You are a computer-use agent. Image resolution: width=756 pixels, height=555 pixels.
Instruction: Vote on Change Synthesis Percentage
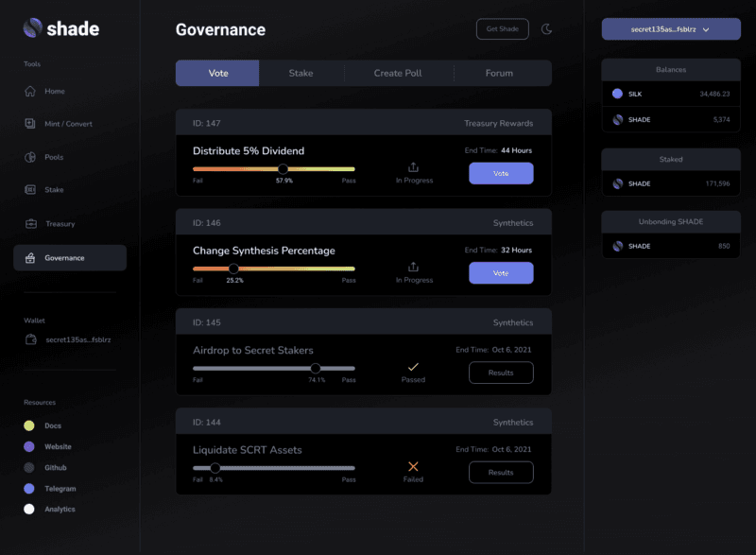point(501,273)
